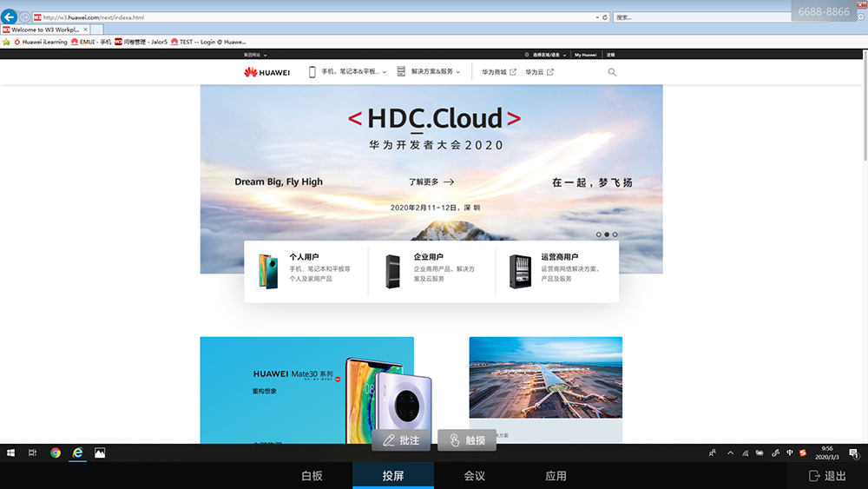Click the phone image in 个人用户
868x489 pixels.
[268, 271]
